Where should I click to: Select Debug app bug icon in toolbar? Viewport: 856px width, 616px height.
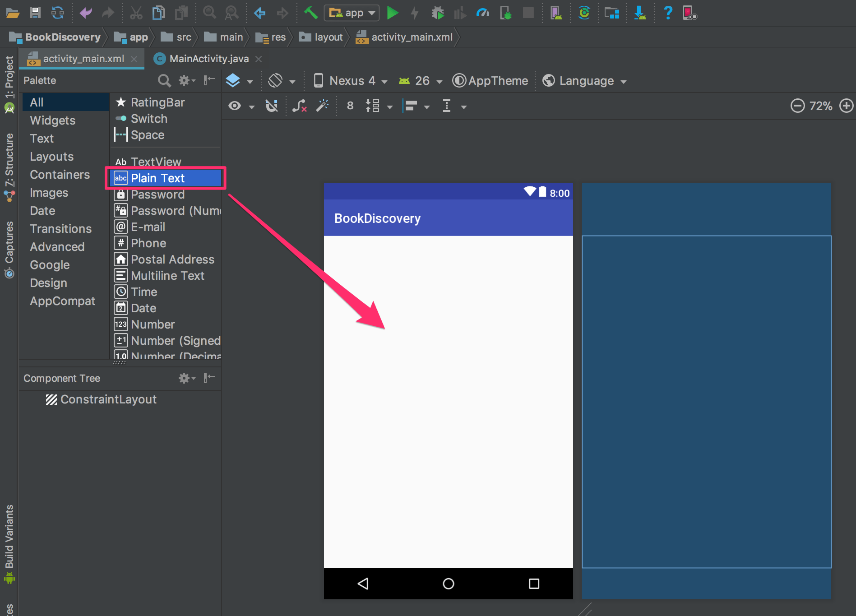click(x=437, y=13)
